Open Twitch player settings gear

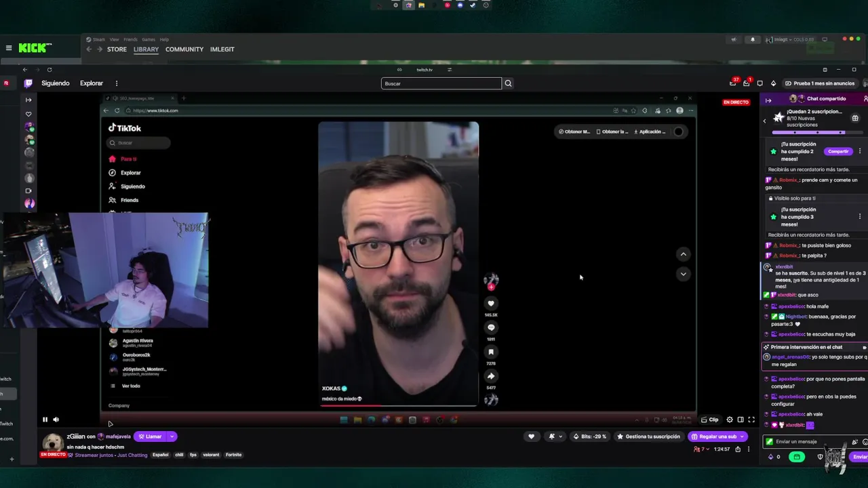[730, 420]
